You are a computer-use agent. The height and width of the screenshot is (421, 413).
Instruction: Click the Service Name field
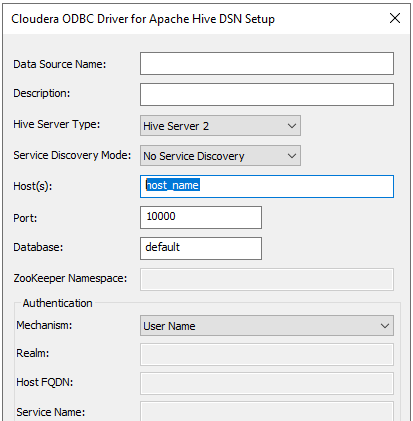(x=267, y=412)
